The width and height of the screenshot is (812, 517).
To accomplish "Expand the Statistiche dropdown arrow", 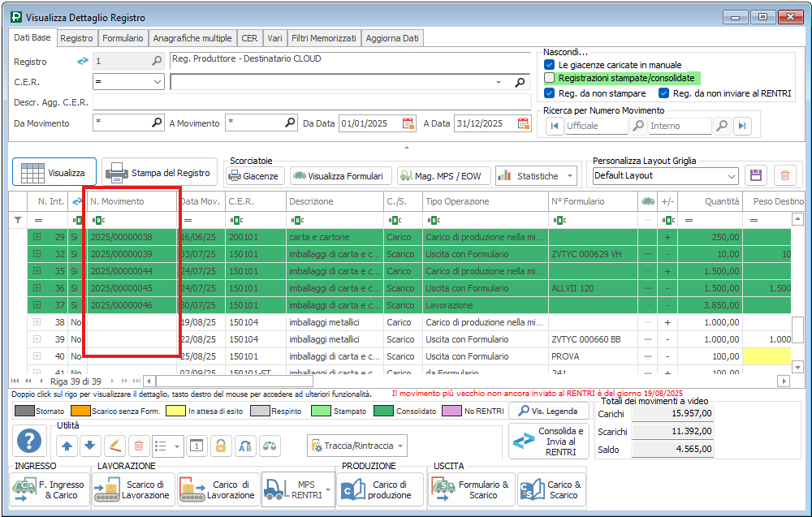I will [x=571, y=176].
